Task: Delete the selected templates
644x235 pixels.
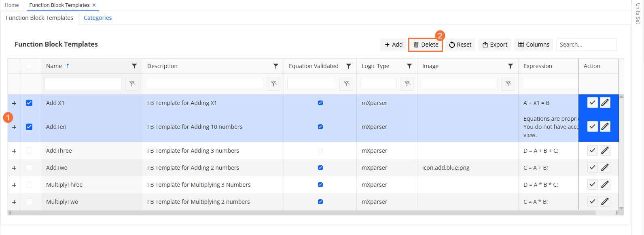Action: [x=426, y=45]
